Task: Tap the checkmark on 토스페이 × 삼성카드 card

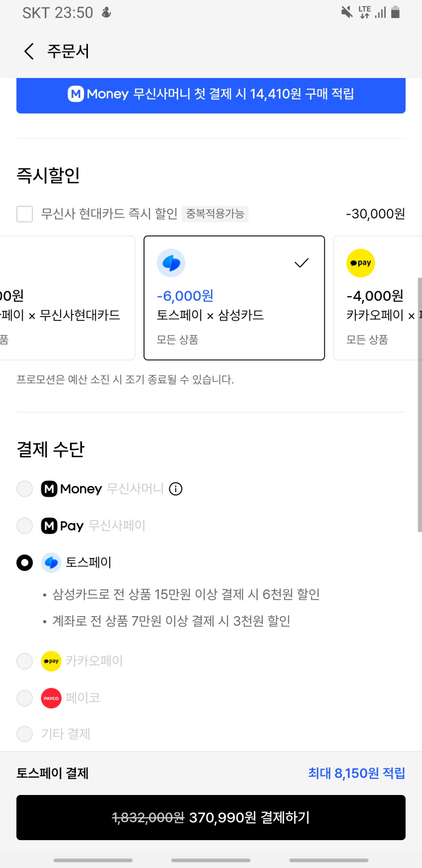Action: click(301, 263)
